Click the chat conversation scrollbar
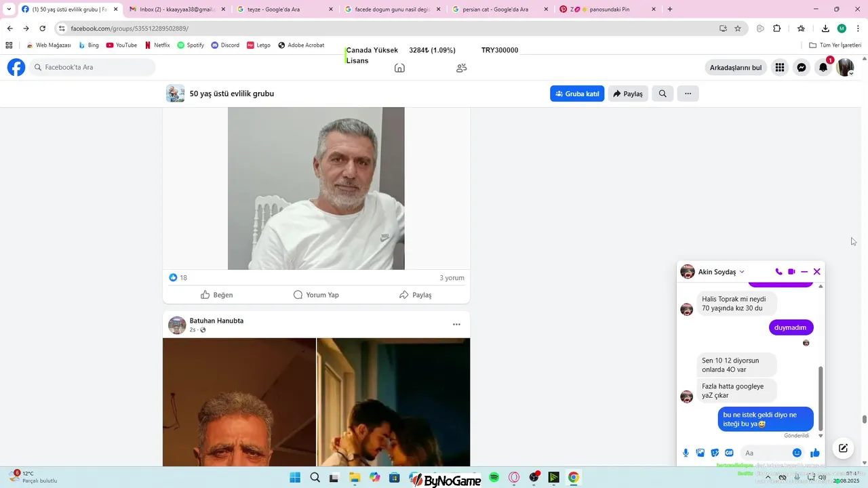 [821, 399]
